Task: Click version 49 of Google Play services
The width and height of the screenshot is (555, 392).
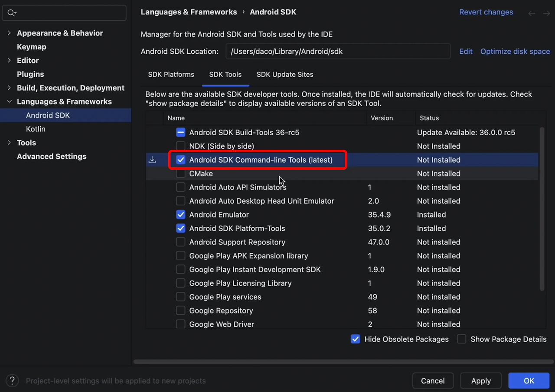Action: coord(372,297)
